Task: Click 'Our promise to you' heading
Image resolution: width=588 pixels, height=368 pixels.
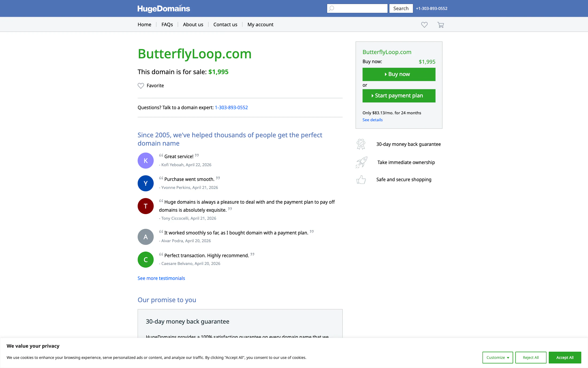Action: 167,300
